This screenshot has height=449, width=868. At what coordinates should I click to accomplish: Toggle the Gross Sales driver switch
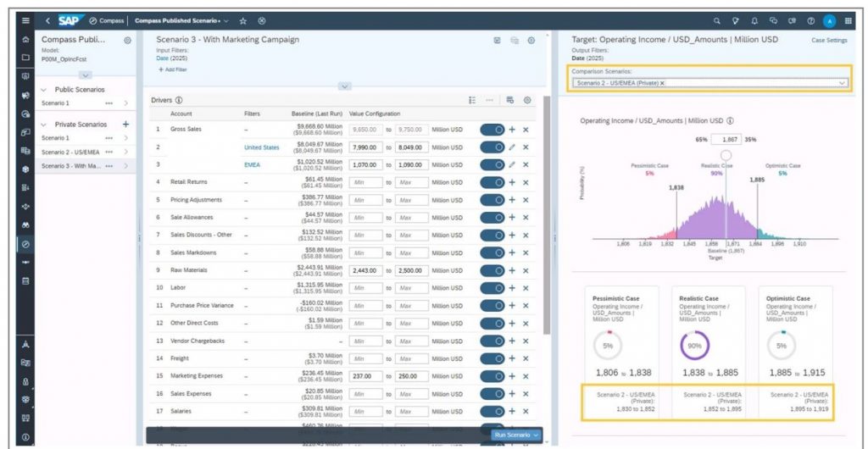(492, 129)
